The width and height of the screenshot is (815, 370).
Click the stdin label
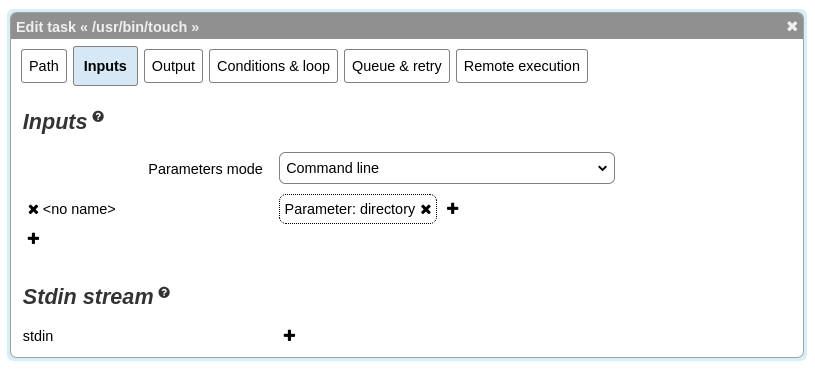click(38, 336)
